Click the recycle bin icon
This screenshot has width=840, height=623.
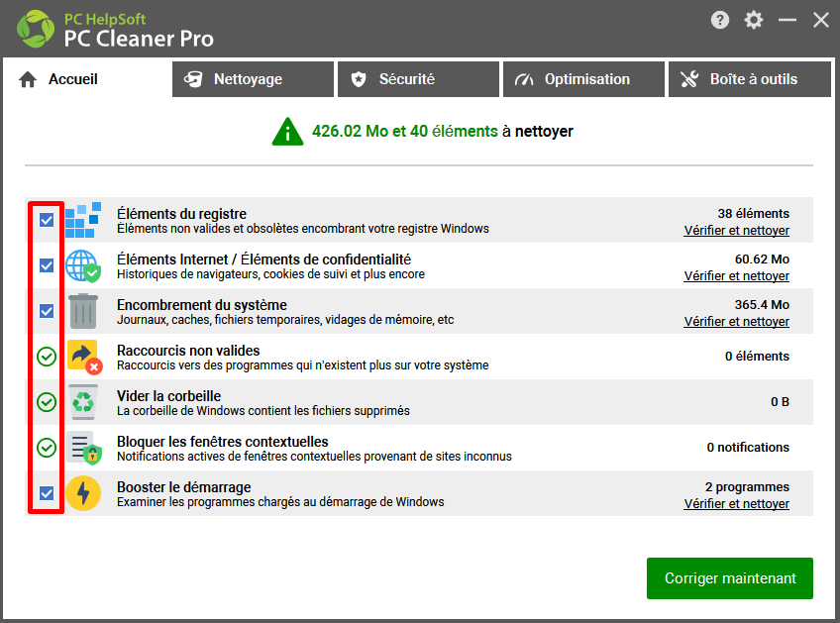[83, 402]
